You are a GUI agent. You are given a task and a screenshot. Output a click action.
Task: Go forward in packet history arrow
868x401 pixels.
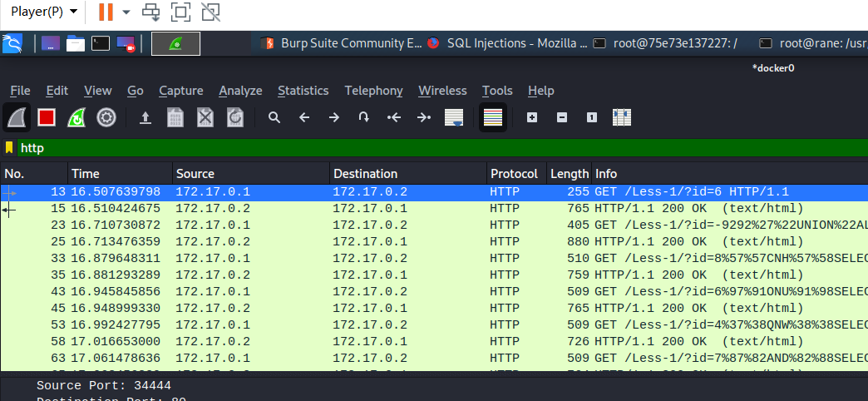pyautogui.click(x=333, y=117)
